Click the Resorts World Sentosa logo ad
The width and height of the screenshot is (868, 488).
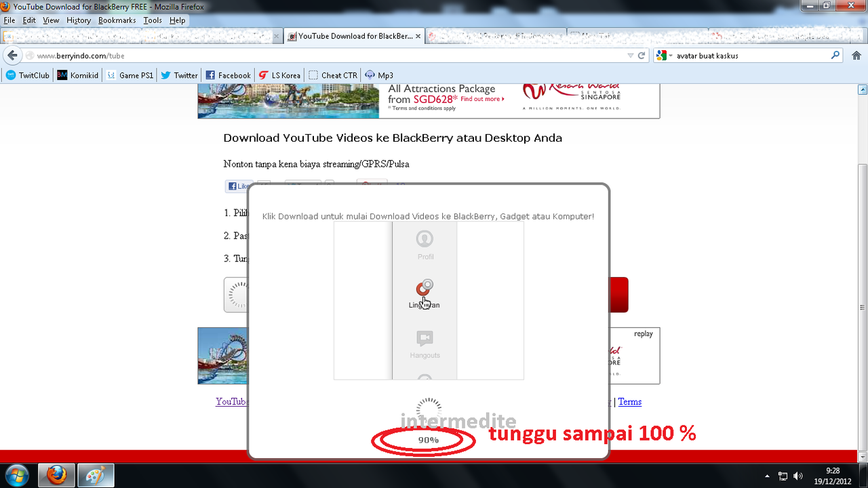[x=571, y=97]
